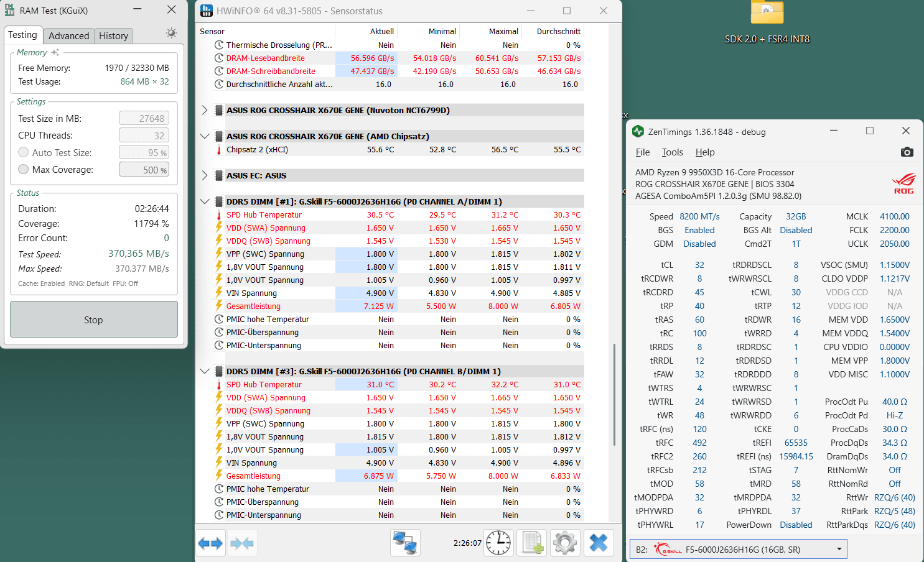The width and height of the screenshot is (924, 562).
Task: Click the lightning icon beside DIMM #3 VIN Spannung
Action: [218, 463]
